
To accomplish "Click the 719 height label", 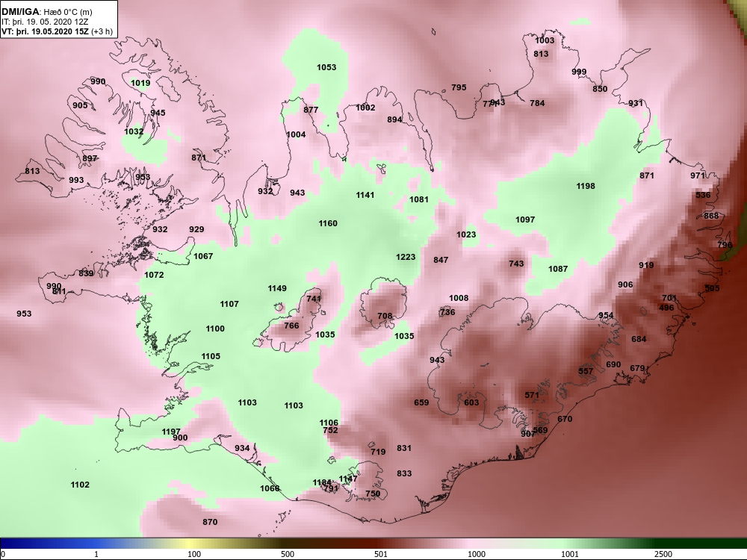I will pos(378,452).
